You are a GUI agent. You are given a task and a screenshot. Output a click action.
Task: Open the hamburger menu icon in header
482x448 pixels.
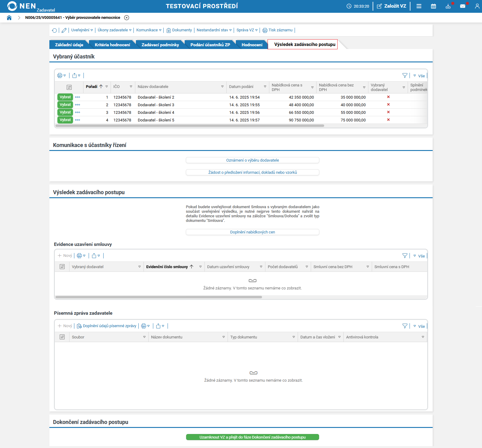coord(419,6)
